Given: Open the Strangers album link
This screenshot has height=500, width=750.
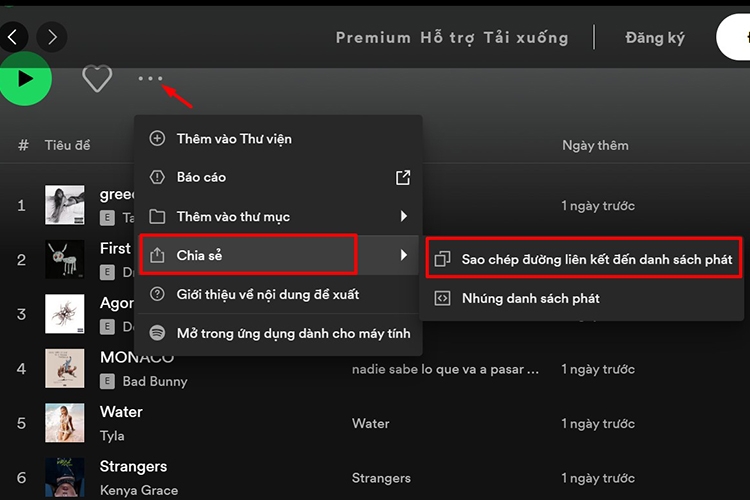Looking at the screenshot, I should (381, 478).
